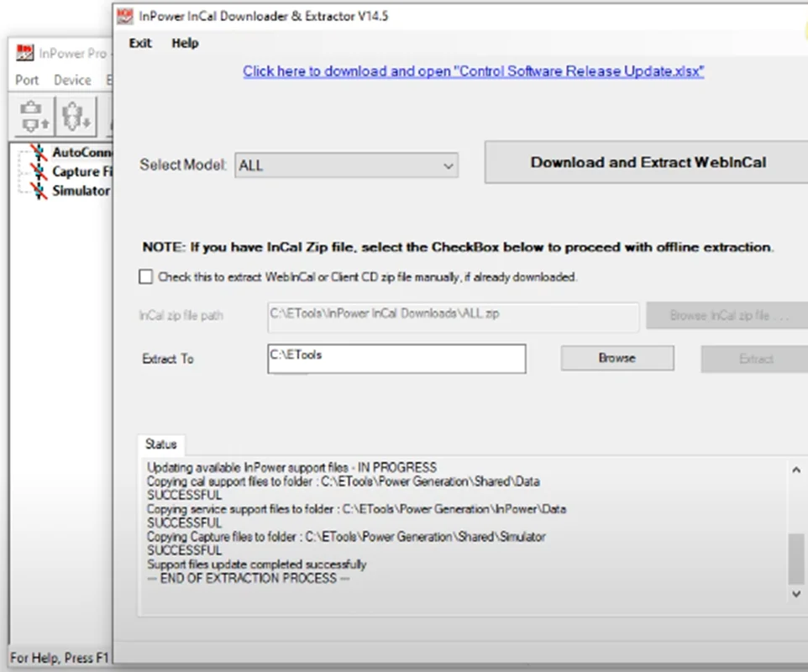The width and height of the screenshot is (808, 672).
Task: Click the InPower Pro window app icon
Action: [x=24, y=53]
